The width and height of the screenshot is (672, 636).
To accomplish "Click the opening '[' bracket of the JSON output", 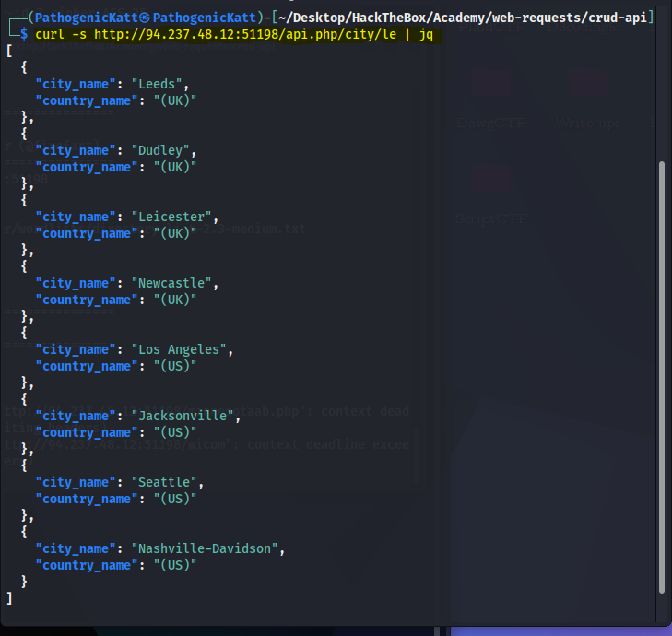I will (9, 51).
